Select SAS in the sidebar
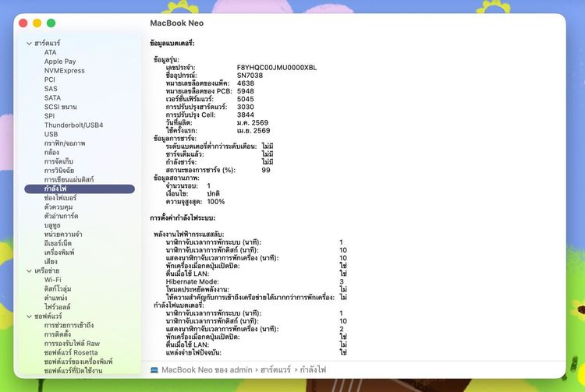The height and width of the screenshot is (392, 585). [51, 89]
